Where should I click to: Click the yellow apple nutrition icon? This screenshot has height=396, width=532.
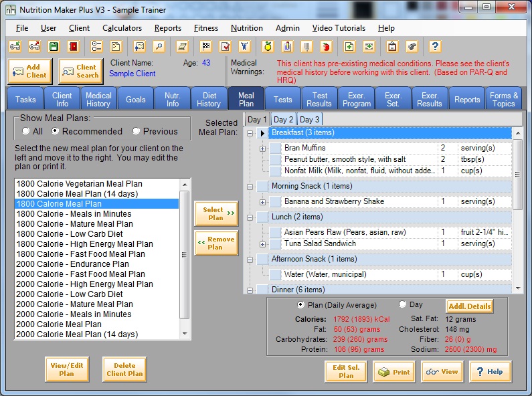pos(268,46)
